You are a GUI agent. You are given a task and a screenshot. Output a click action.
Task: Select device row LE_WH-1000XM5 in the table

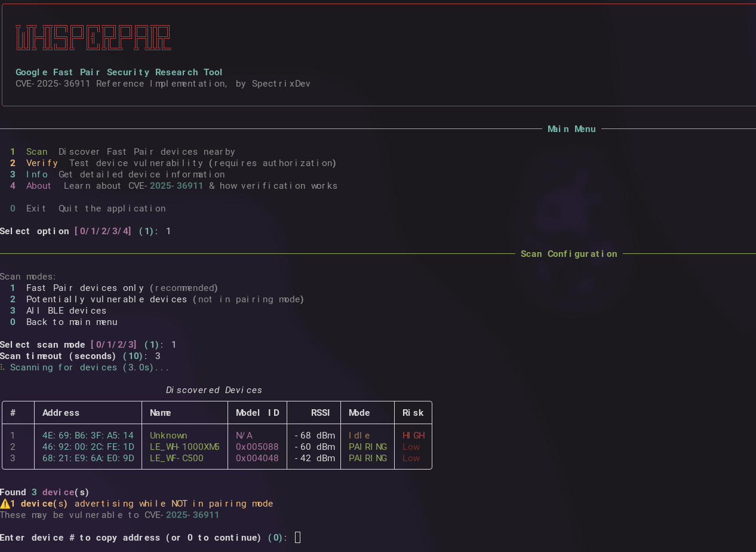click(x=185, y=446)
